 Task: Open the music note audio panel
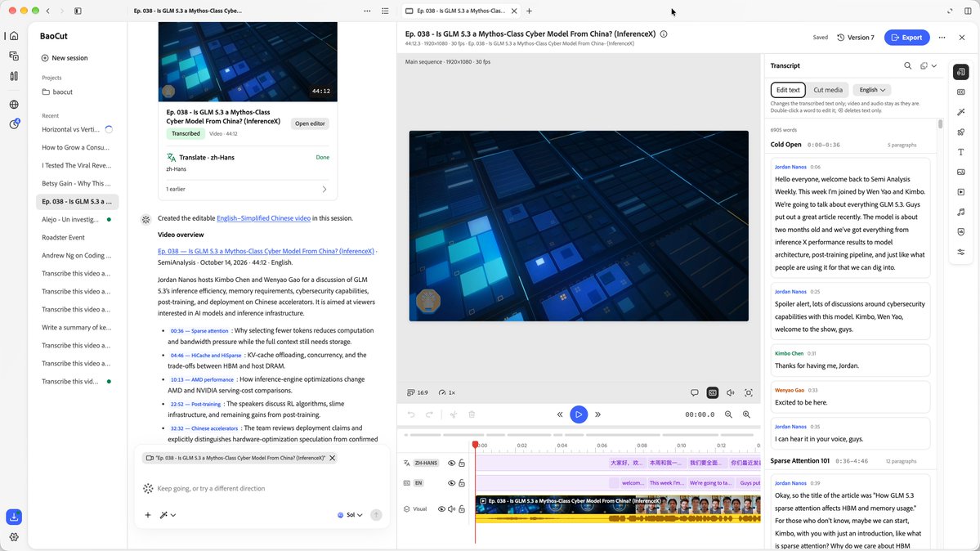pyautogui.click(x=960, y=212)
